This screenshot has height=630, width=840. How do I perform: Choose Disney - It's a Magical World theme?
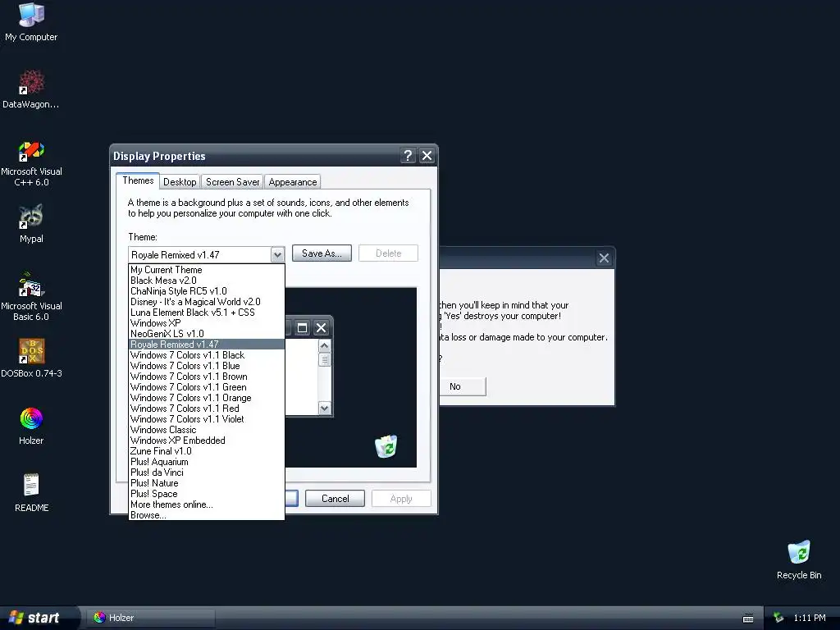[x=206, y=302]
